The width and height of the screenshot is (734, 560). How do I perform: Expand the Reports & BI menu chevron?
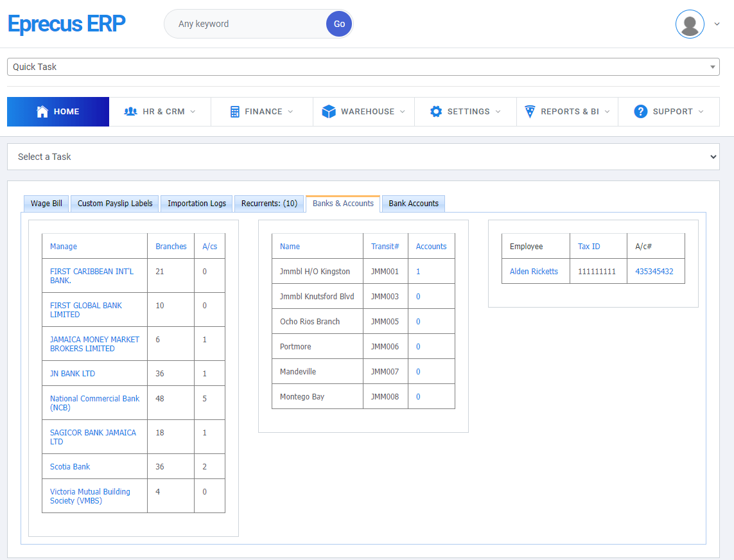tap(607, 112)
